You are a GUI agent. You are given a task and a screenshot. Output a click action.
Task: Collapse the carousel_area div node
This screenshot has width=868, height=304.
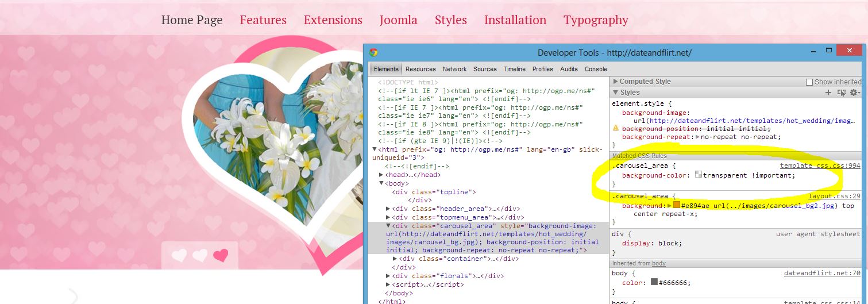coord(388,226)
